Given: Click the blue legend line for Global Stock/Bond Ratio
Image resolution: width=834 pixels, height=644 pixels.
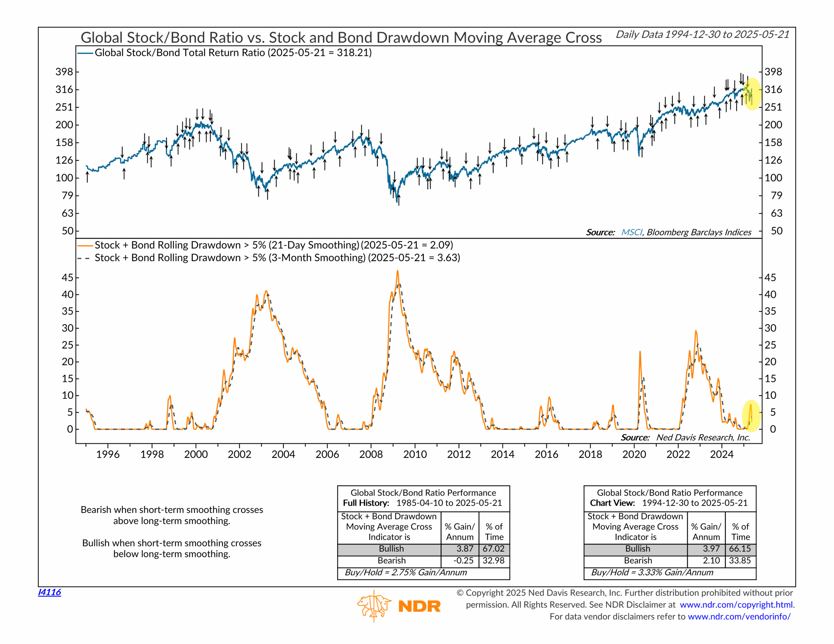Looking at the screenshot, I should coord(85,53).
